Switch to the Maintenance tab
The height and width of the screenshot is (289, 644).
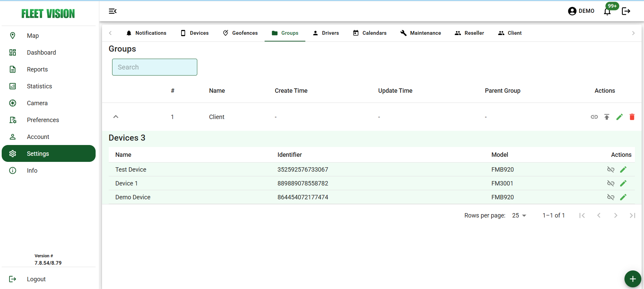420,33
